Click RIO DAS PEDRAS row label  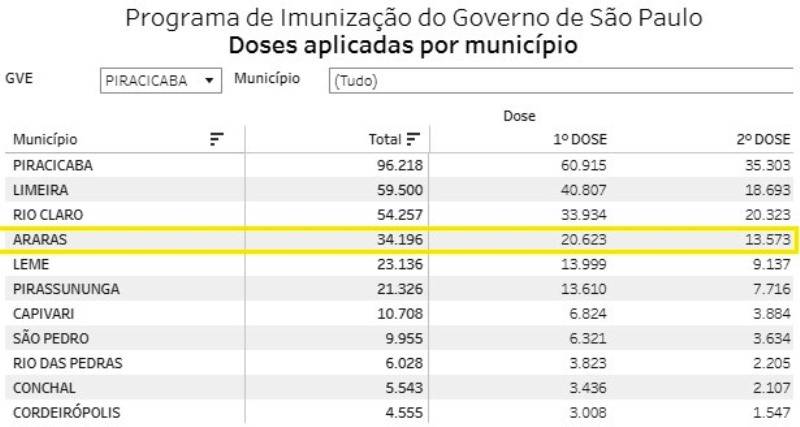(x=68, y=363)
